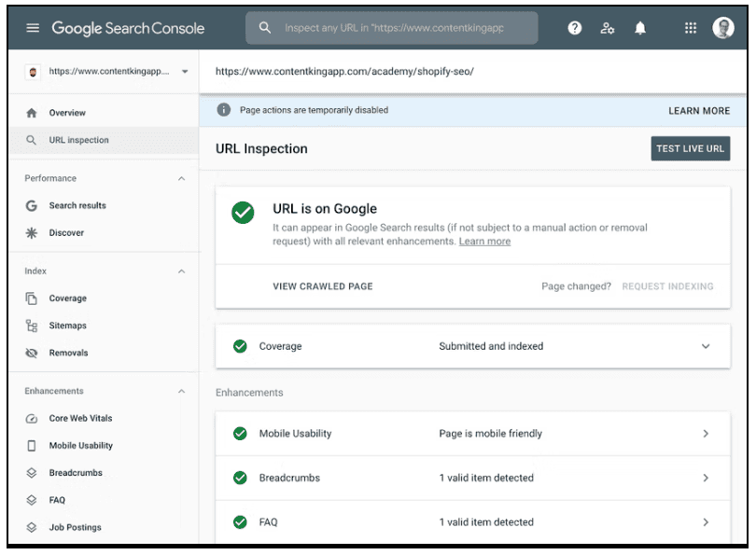Click the 'Page changed?' text
This screenshot has width=756, height=555.
tap(576, 286)
